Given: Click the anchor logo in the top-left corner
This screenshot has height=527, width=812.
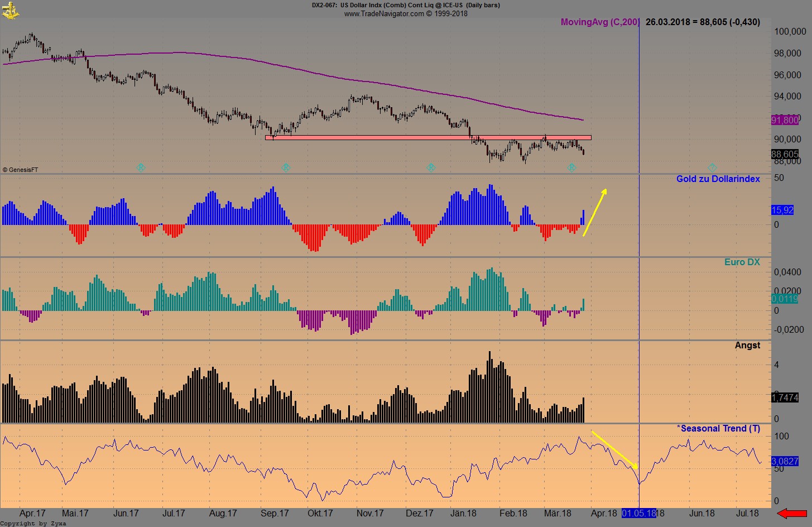Looking at the screenshot, I should coord(11,10).
